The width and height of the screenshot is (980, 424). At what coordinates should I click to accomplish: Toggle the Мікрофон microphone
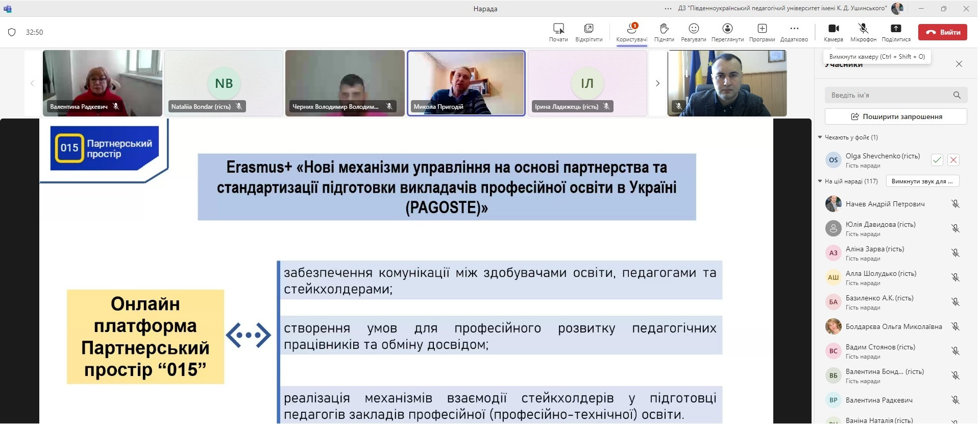[863, 32]
